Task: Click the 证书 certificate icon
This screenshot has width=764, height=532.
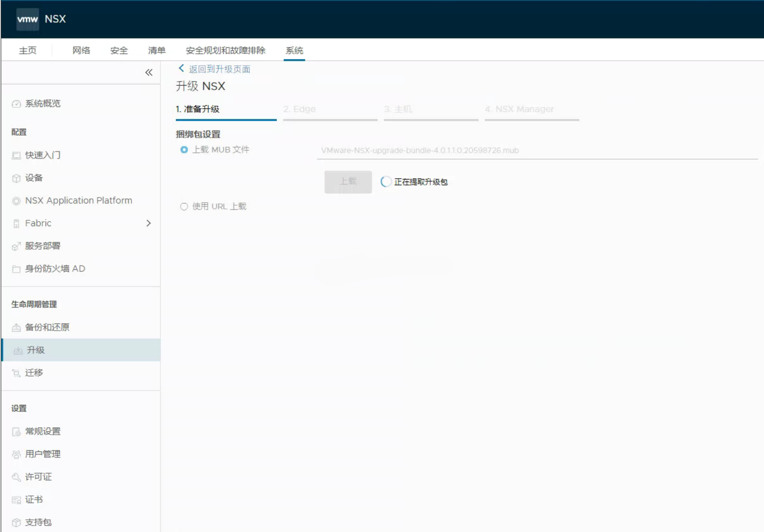Action: click(x=16, y=500)
